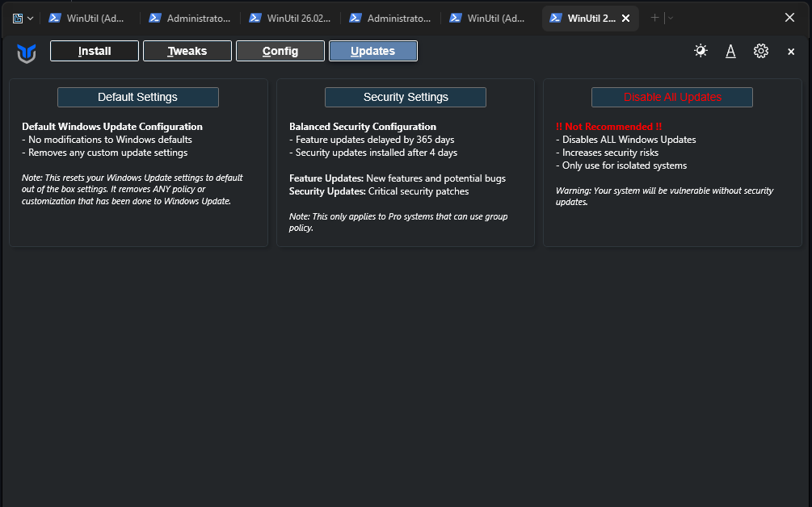Click the PowerShell icon on the WinUtil 26.02 tab
The height and width of the screenshot is (507, 812).
[255, 18]
